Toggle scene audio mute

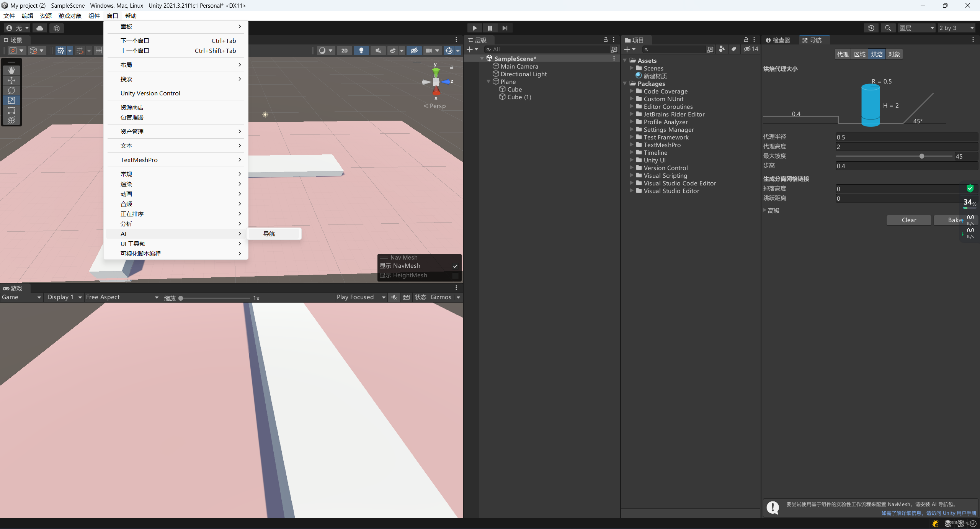(378, 51)
